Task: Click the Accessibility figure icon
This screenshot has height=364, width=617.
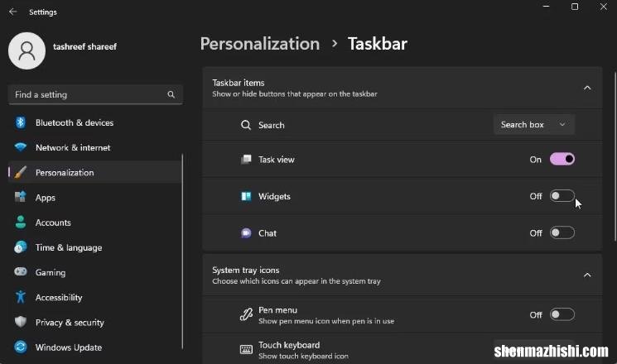Action: (x=21, y=297)
